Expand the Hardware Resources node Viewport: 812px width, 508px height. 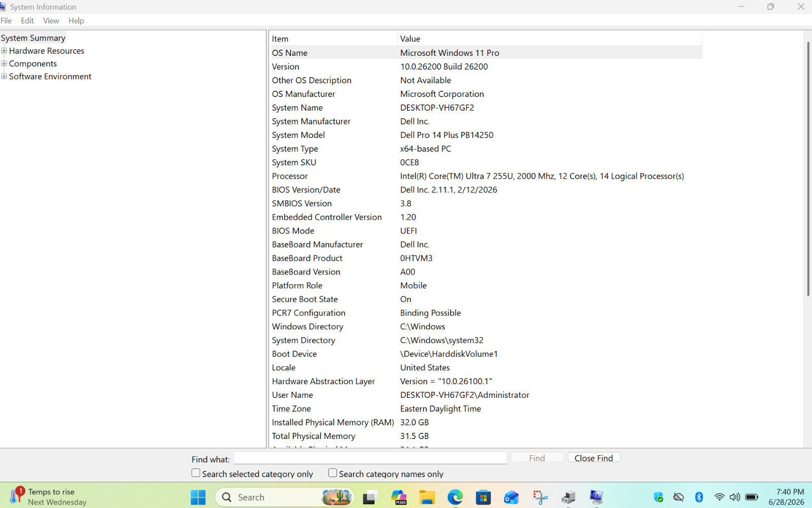point(4,51)
